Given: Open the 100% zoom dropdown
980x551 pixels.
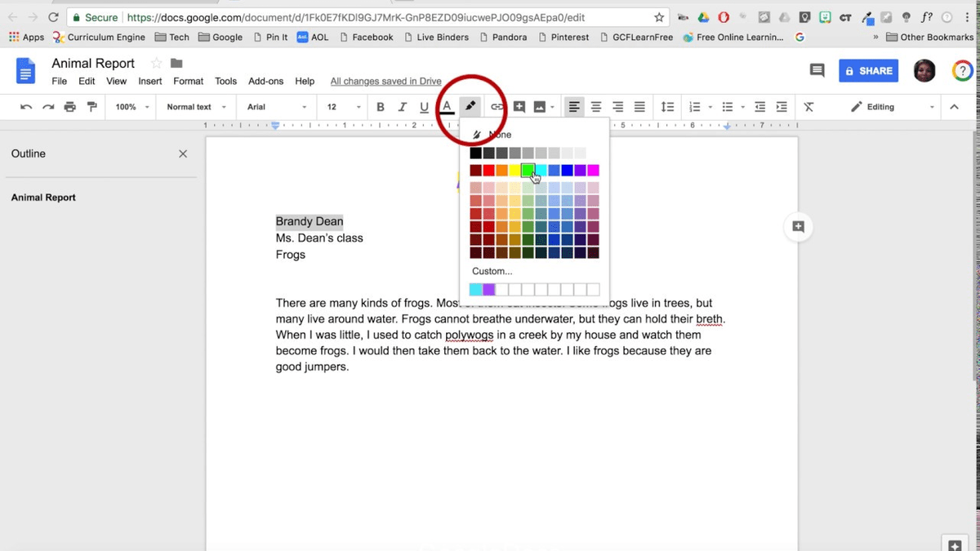Looking at the screenshot, I should point(132,107).
